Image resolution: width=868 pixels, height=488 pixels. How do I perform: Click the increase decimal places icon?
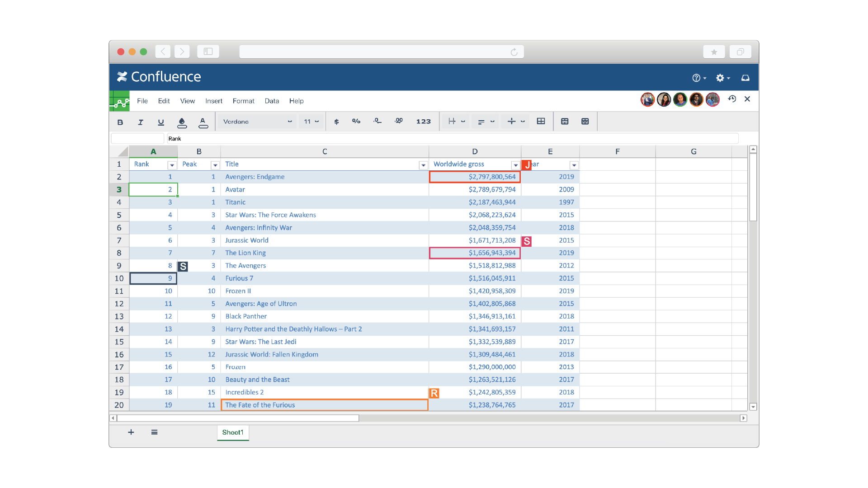coord(398,121)
